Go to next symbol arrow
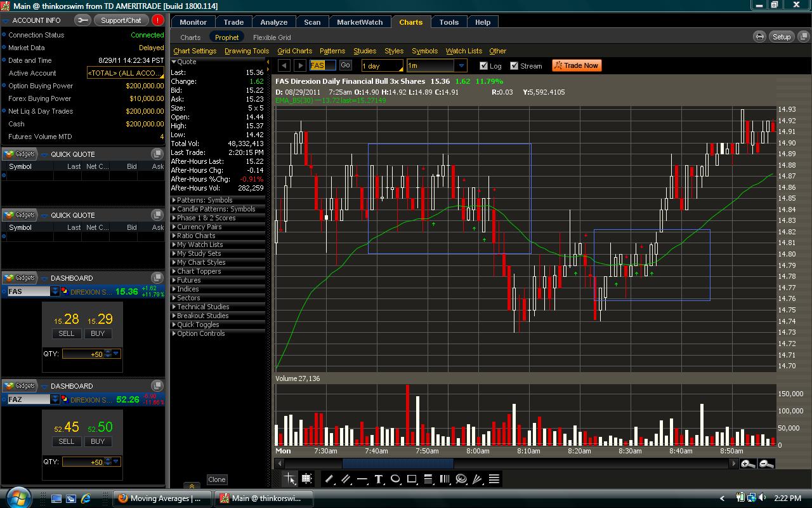Image resolution: width=812 pixels, height=508 pixels. [300, 65]
